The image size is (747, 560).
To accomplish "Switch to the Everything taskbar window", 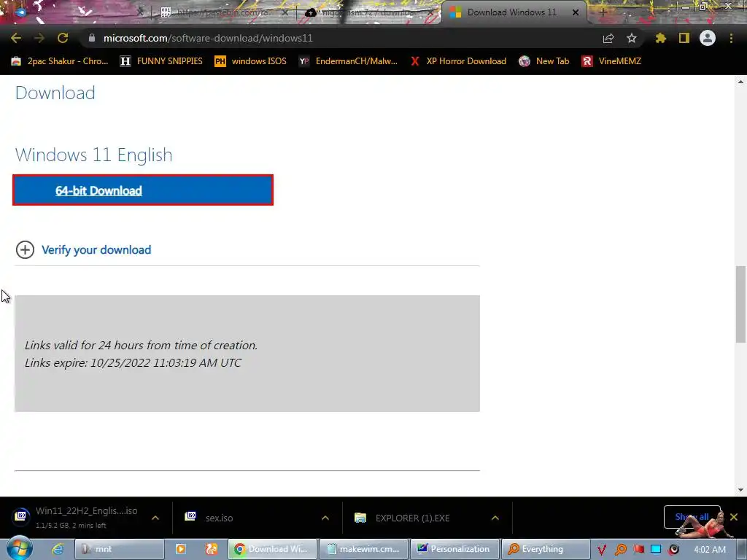I will point(546,549).
